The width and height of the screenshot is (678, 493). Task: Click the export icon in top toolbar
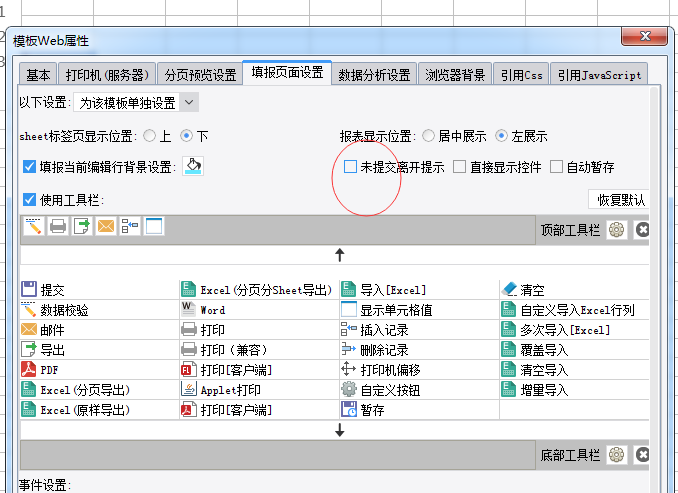click(82, 226)
